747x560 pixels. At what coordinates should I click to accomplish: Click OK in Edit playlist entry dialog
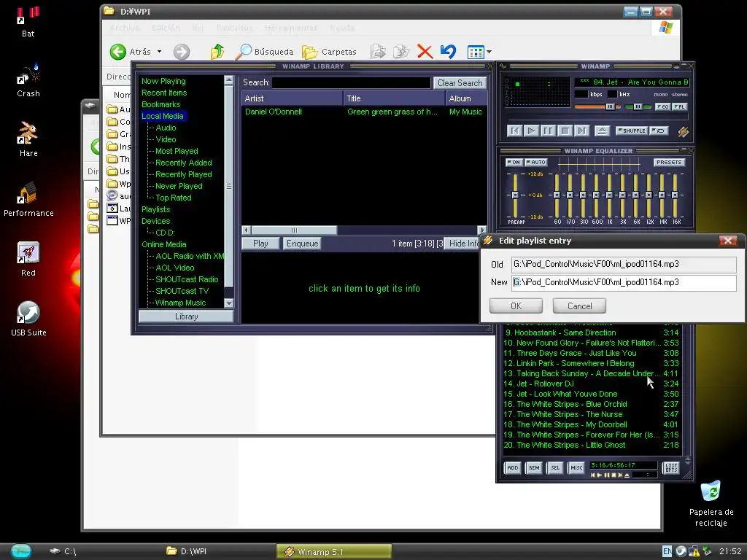[x=516, y=306]
